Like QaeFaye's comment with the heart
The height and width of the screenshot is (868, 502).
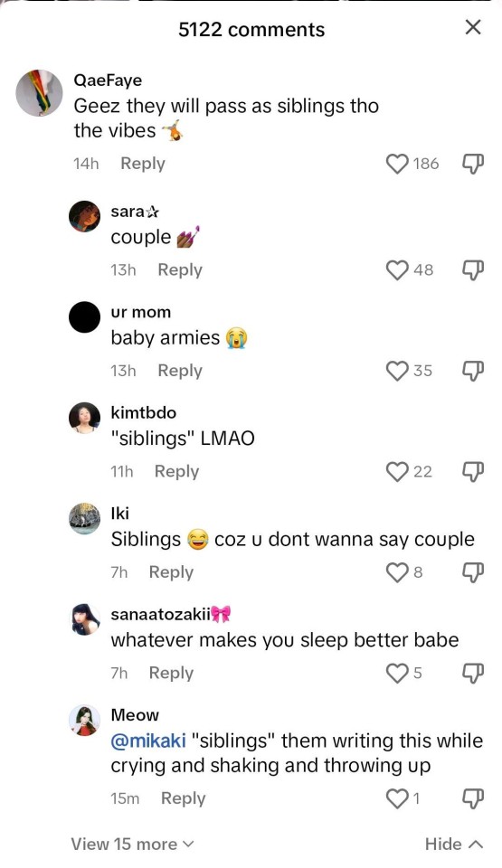[397, 164]
